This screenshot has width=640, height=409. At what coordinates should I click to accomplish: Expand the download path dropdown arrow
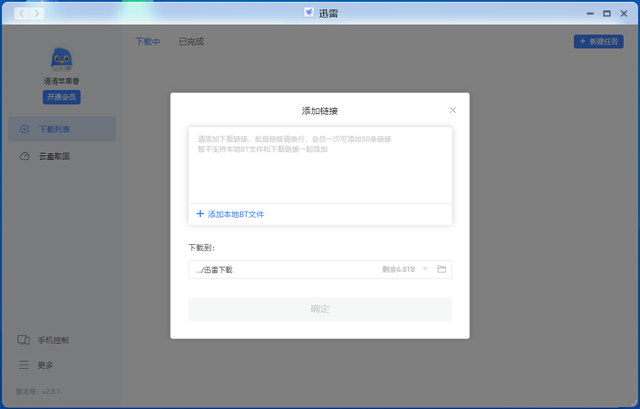(x=425, y=269)
